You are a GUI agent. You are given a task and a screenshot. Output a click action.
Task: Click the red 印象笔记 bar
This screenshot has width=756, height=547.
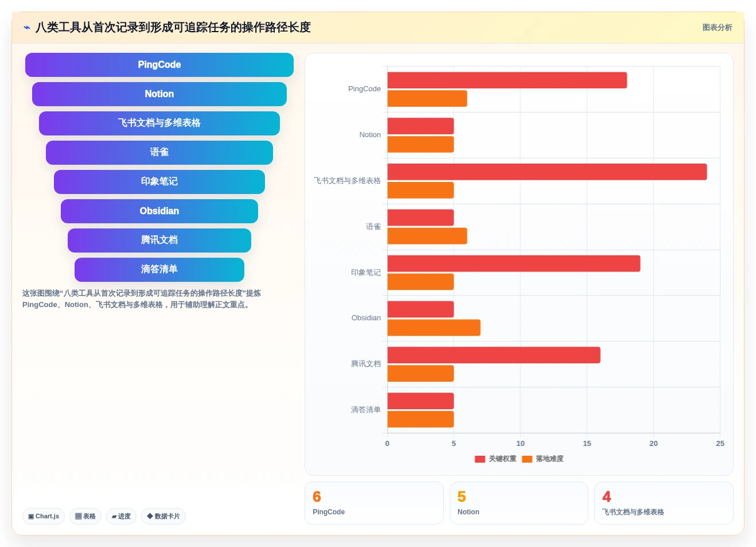coord(514,263)
